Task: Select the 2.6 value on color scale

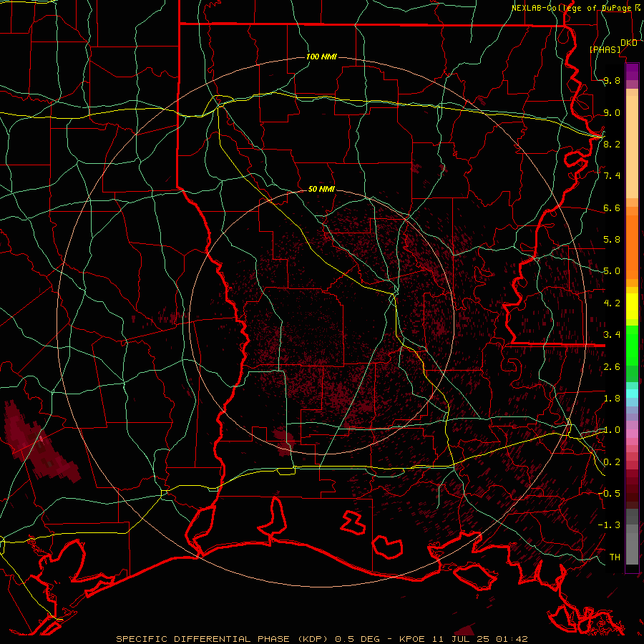Action: pyautogui.click(x=612, y=367)
